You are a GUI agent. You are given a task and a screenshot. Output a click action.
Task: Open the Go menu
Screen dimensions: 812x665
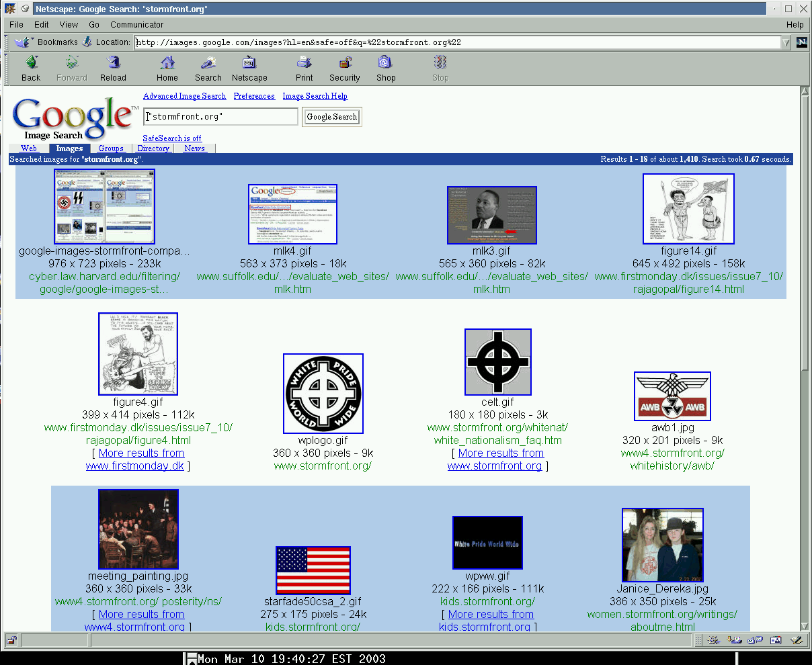[94, 24]
